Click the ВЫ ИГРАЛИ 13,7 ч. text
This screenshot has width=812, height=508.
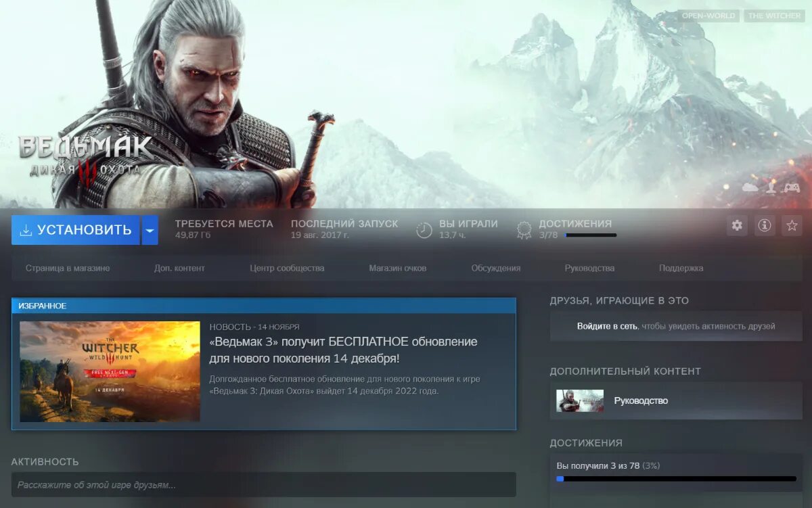[468, 229]
